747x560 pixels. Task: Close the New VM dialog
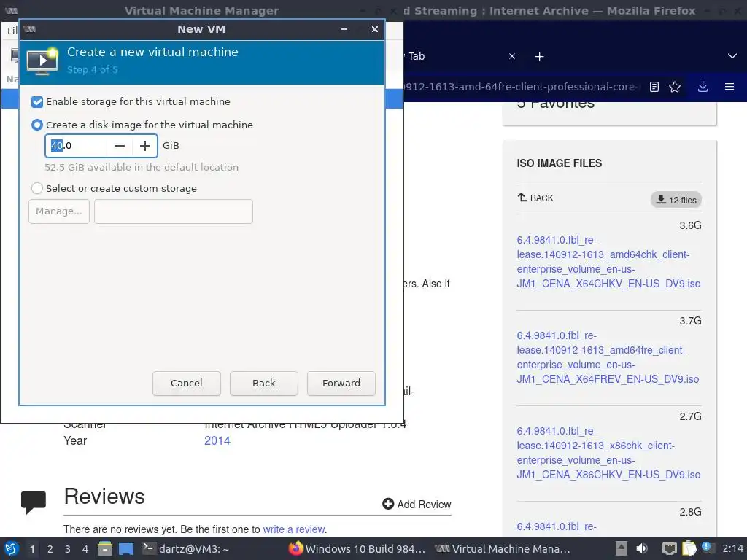[375, 29]
